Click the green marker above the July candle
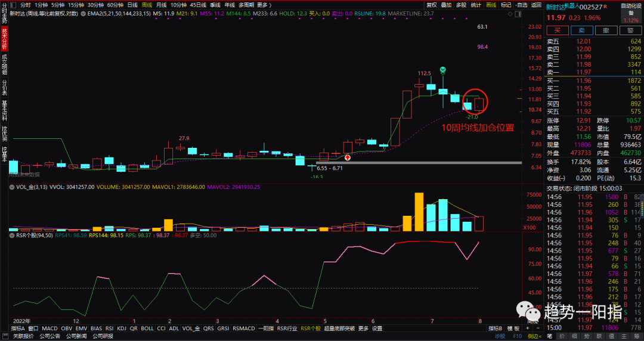Image resolution: width=644 pixels, height=341 pixels. [442, 70]
